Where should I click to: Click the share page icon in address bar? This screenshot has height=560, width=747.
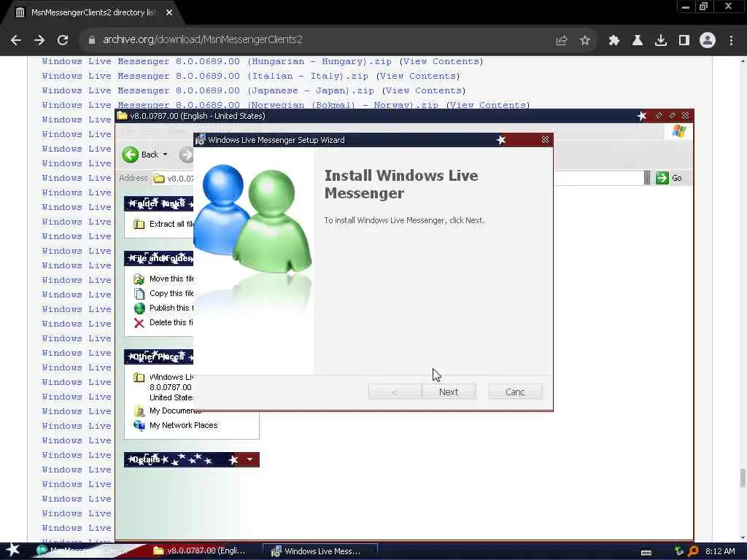[x=561, y=41]
